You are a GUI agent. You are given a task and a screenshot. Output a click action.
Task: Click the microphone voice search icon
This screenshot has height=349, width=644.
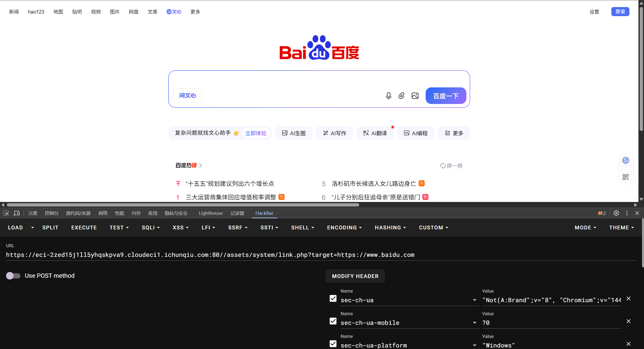pyautogui.click(x=388, y=96)
